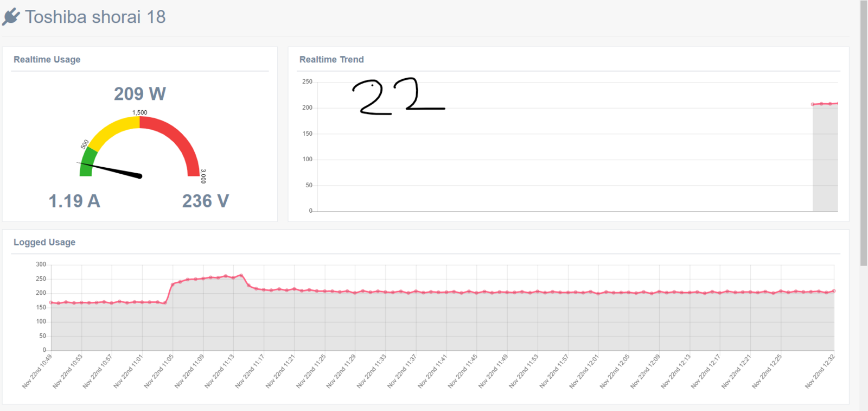Click the 300 y-axis label in Logged Usage
868x411 pixels.
pyautogui.click(x=41, y=264)
